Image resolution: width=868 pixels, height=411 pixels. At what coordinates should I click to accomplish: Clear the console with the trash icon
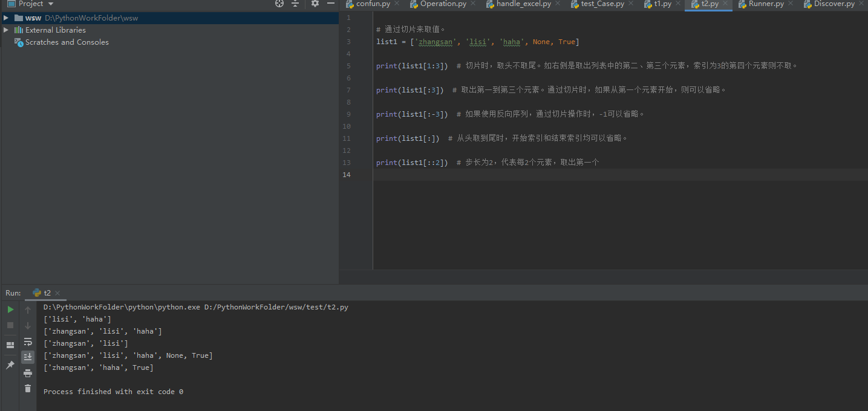click(28, 389)
